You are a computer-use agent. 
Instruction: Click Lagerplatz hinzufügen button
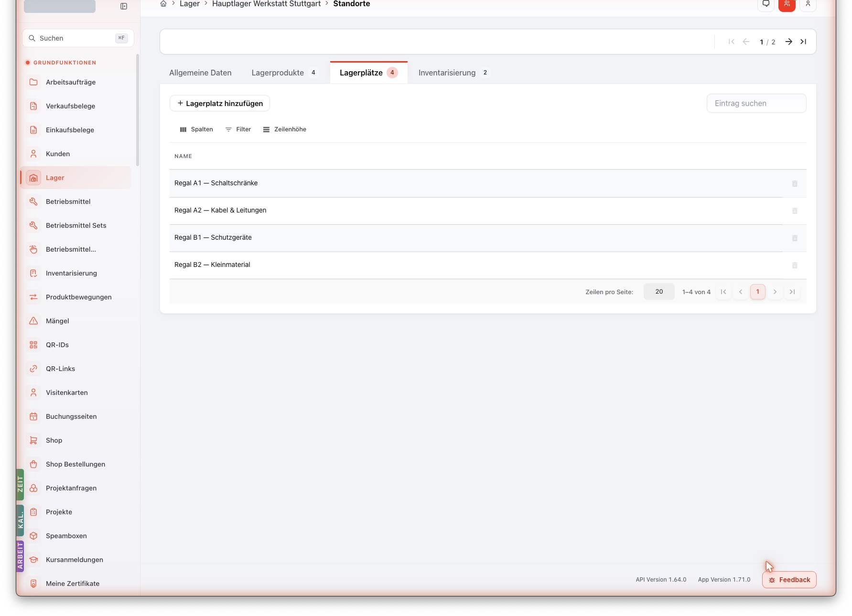(220, 103)
